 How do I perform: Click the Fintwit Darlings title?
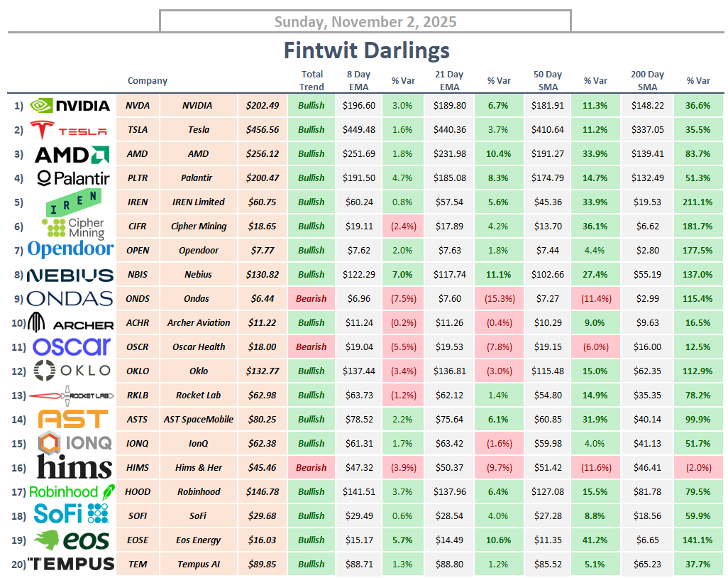click(367, 50)
